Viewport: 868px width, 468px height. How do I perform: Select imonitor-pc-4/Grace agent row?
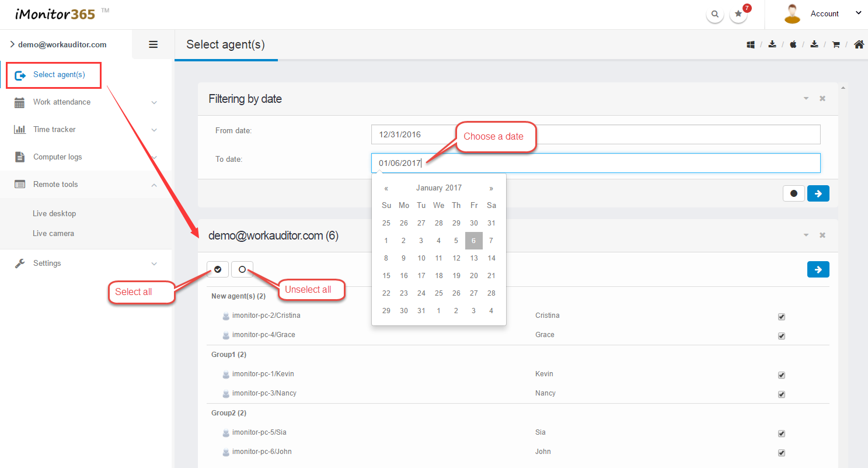pyautogui.click(x=518, y=335)
